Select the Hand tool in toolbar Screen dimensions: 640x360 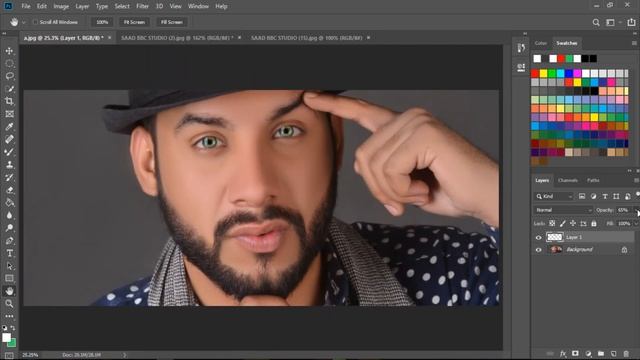point(9,291)
